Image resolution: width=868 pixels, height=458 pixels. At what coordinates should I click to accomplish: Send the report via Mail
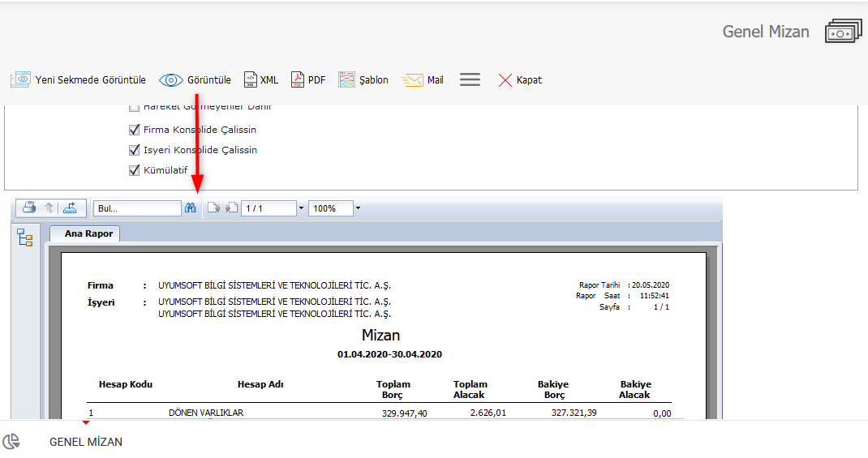pyautogui.click(x=423, y=80)
